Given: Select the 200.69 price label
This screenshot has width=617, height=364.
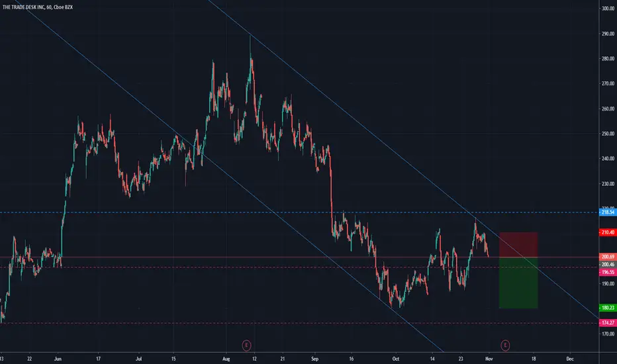Looking at the screenshot, I should [608, 257].
